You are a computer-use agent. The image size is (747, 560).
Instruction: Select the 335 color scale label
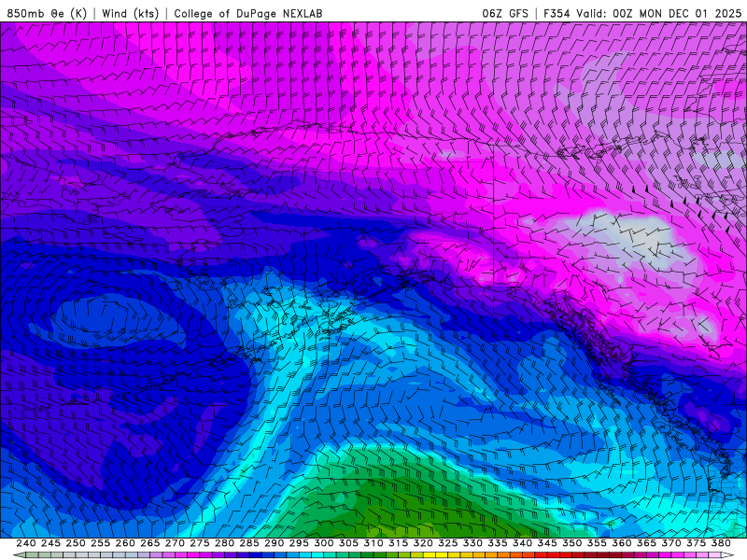point(498,543)
